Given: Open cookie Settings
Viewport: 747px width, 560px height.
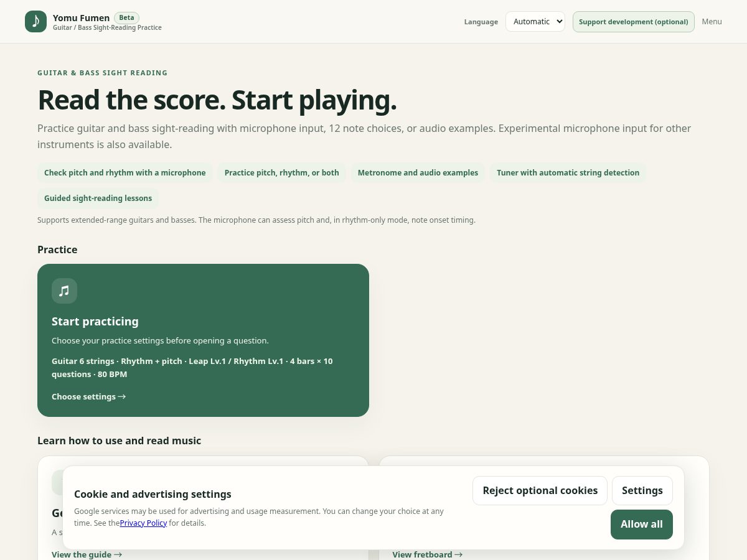Looking at the screenshot, I should [x=642, y=490].
